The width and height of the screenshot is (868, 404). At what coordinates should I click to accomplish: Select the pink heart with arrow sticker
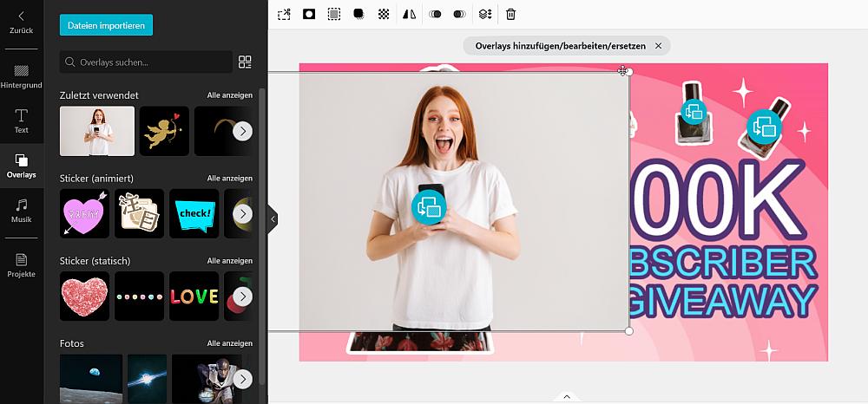pyautogui.click(x=84, y=213)
